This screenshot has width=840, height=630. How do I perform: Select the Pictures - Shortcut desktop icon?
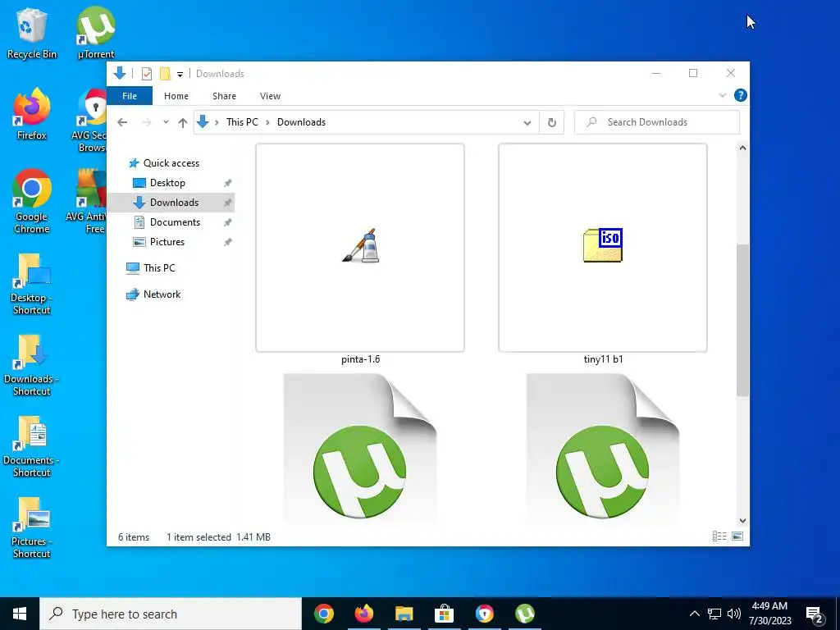coord(32,528)
